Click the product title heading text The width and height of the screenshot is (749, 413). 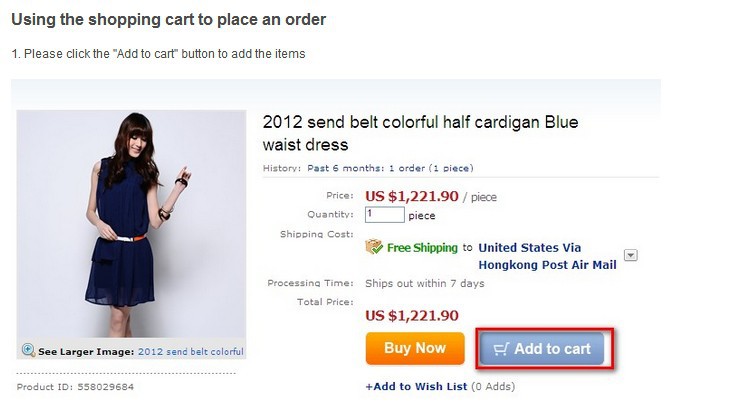click(420, 133)
